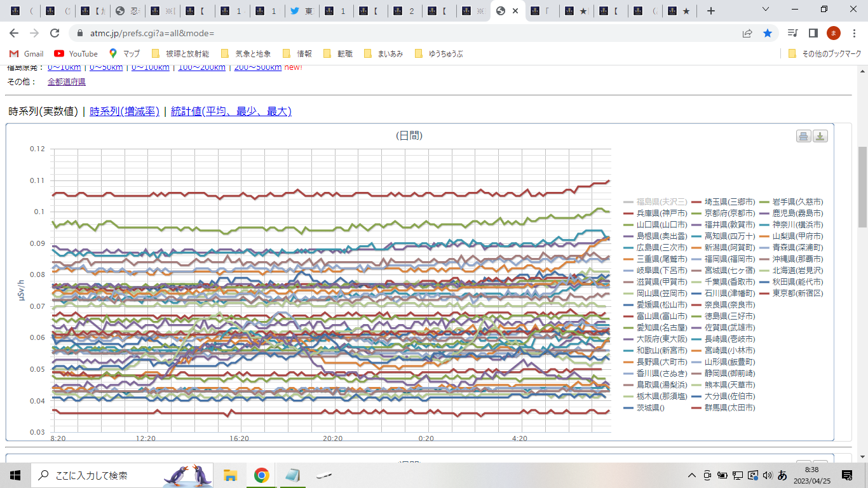
Task: Close the current active tab
Action: click(x=515, y=11)
